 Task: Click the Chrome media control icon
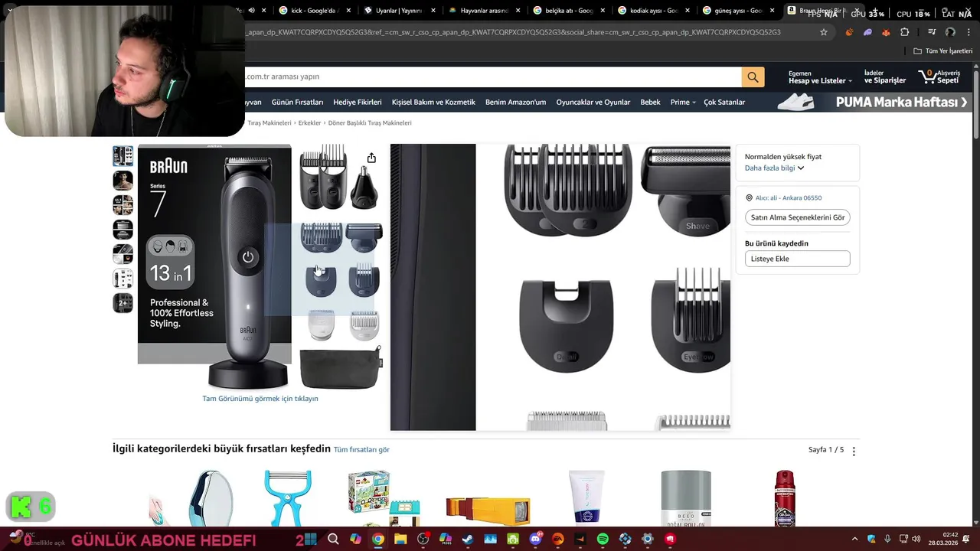click(932, 32)
